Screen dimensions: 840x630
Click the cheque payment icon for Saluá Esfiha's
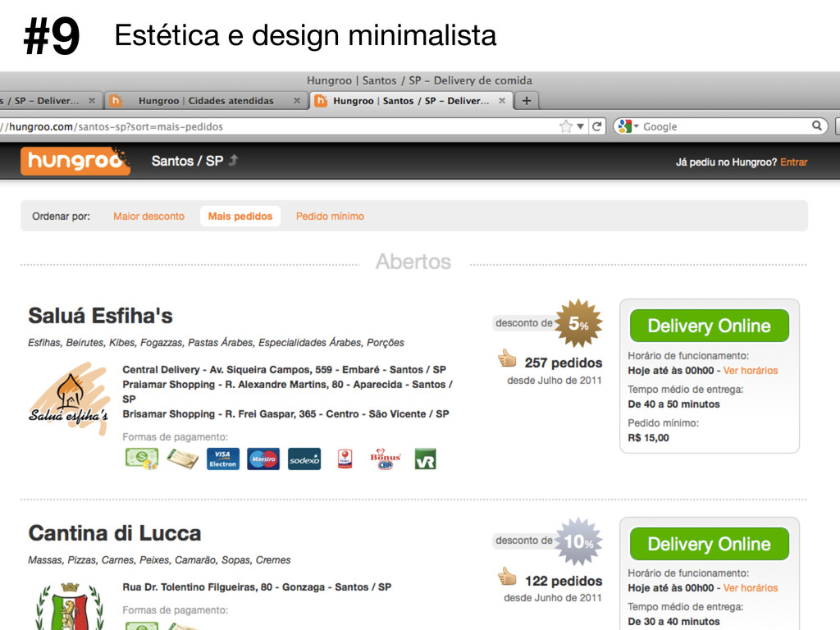point(182,459)
